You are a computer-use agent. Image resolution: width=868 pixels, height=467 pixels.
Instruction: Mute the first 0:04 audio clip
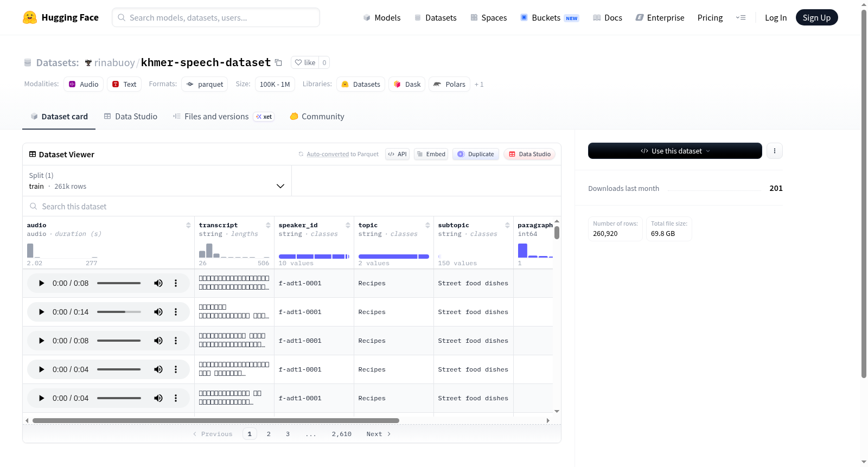158,369
